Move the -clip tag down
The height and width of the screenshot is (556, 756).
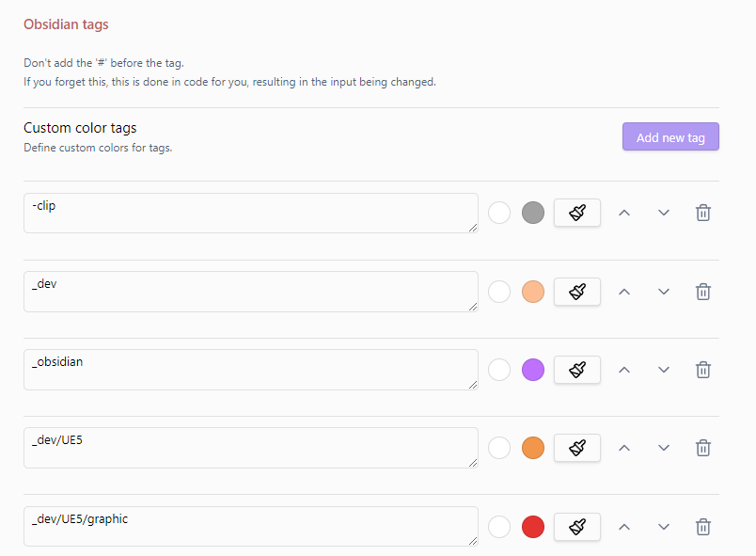coord(664,213)
